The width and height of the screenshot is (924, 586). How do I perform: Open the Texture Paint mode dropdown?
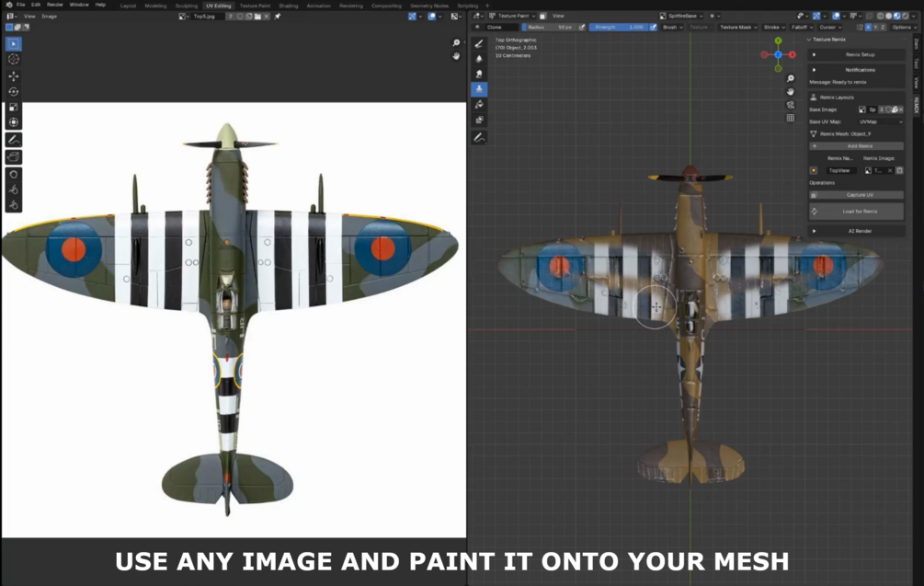(513, 16)
